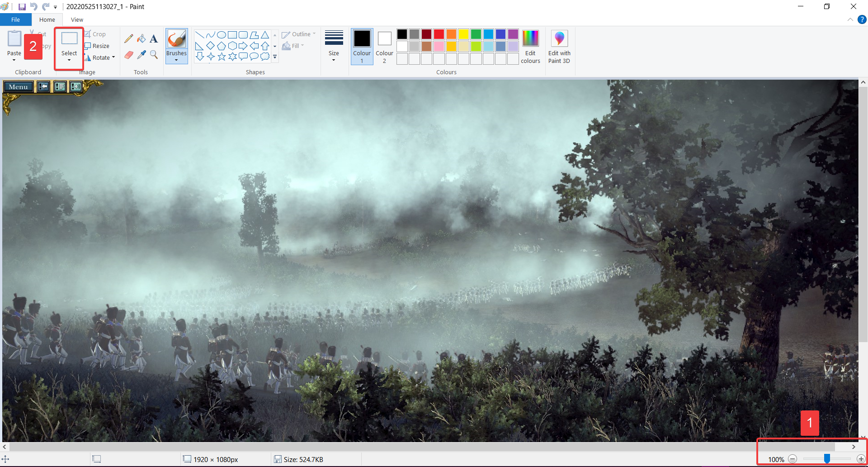
Task: Expand the Paste options arrow
Action: 14,60
